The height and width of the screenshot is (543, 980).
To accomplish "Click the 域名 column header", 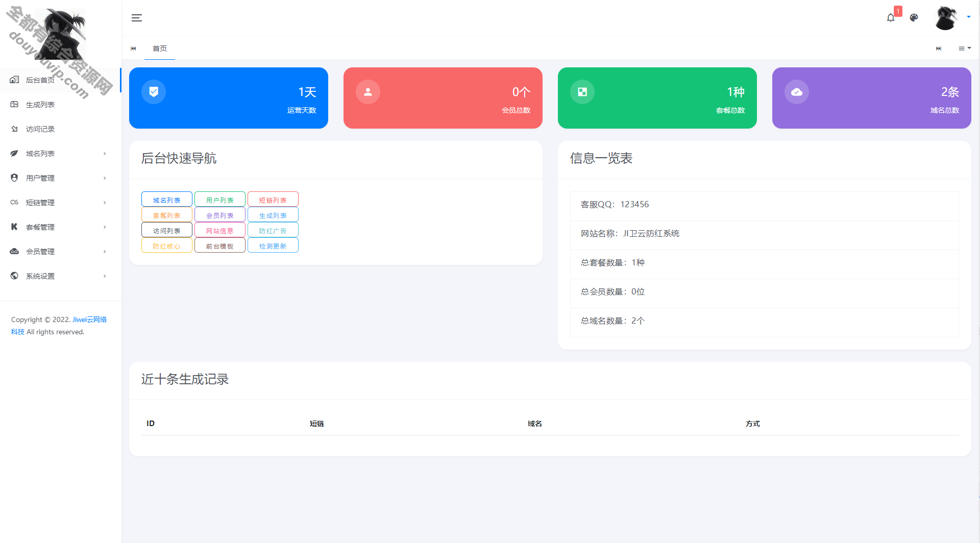I will point(535,424).
